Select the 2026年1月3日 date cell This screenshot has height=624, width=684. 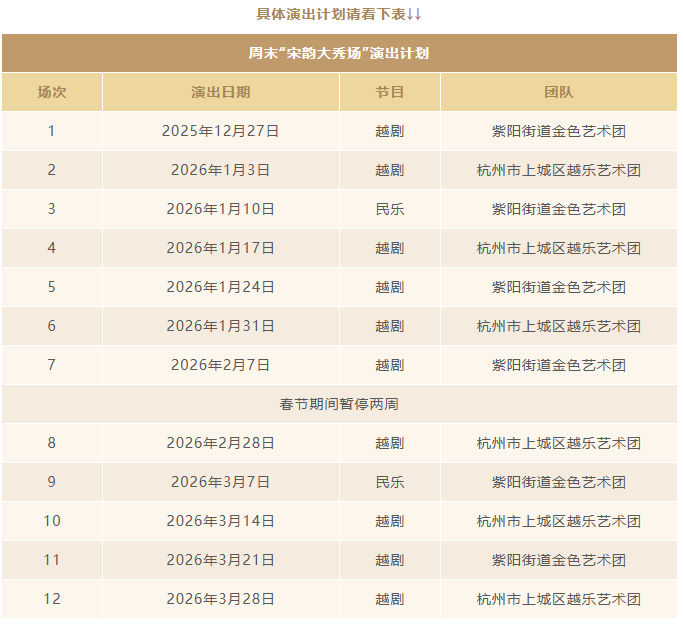point(220,170)
